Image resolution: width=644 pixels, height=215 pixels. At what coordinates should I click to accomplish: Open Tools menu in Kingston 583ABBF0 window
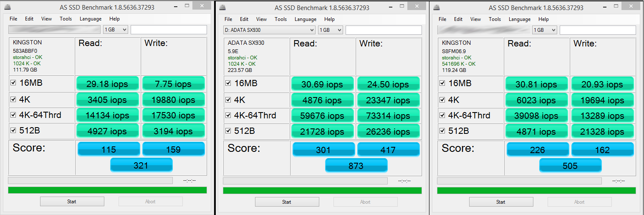pyautogui.click(x=66, y=19)
